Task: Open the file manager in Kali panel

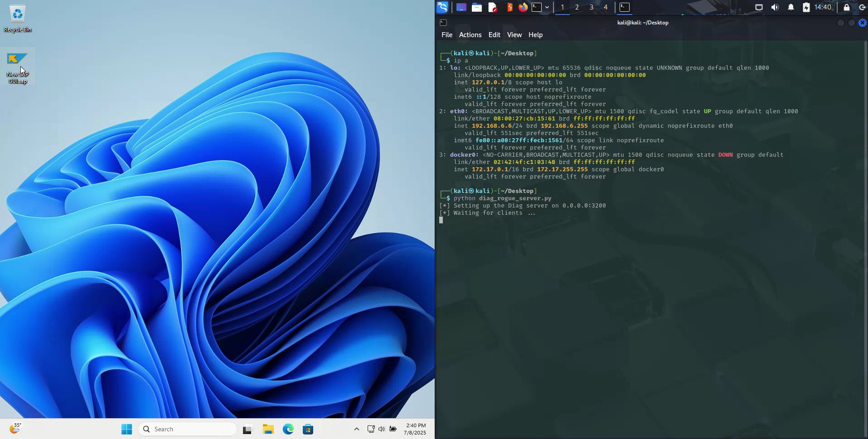Action: [476, 7]
